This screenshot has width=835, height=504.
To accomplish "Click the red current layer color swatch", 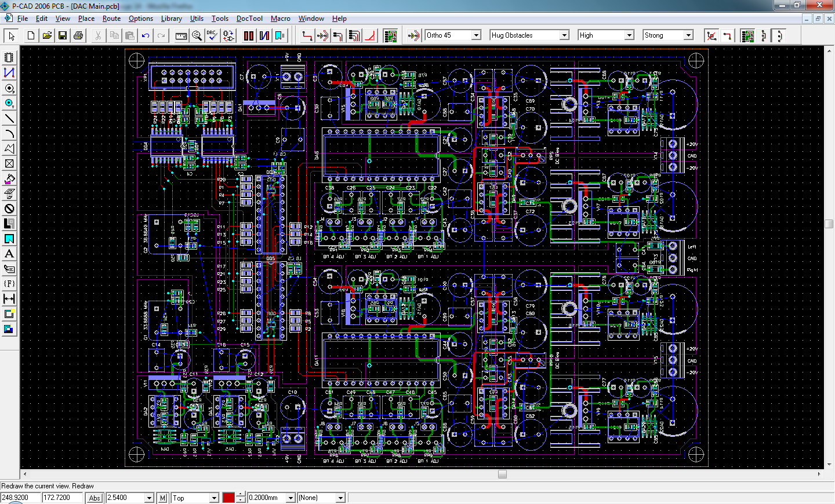I will coord(228,498).
